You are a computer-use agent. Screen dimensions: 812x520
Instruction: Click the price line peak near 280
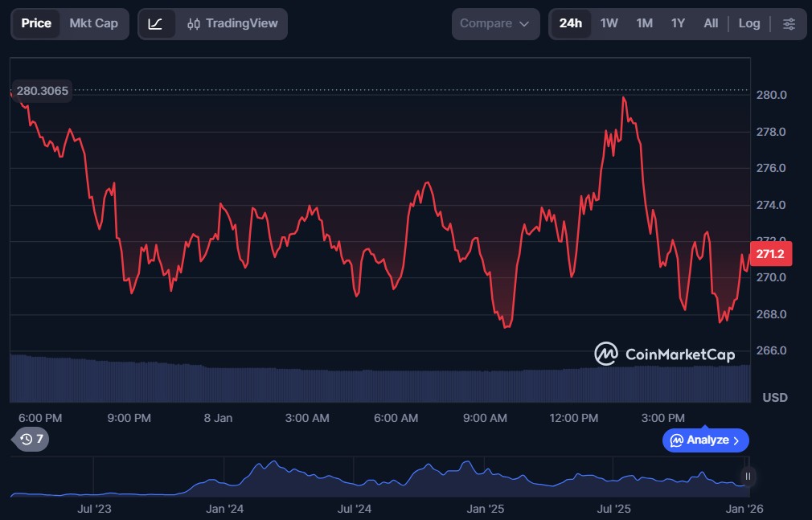point(623,98)
